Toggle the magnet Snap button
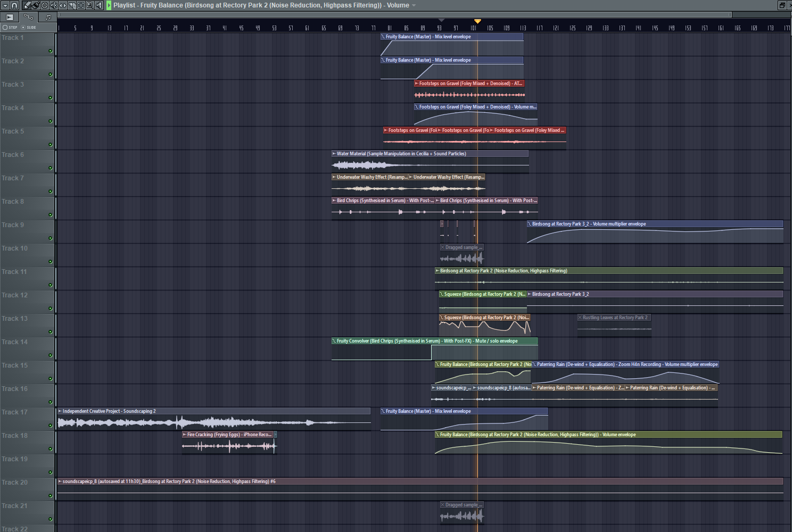This screenshot has height=532, width=792. 14,5
